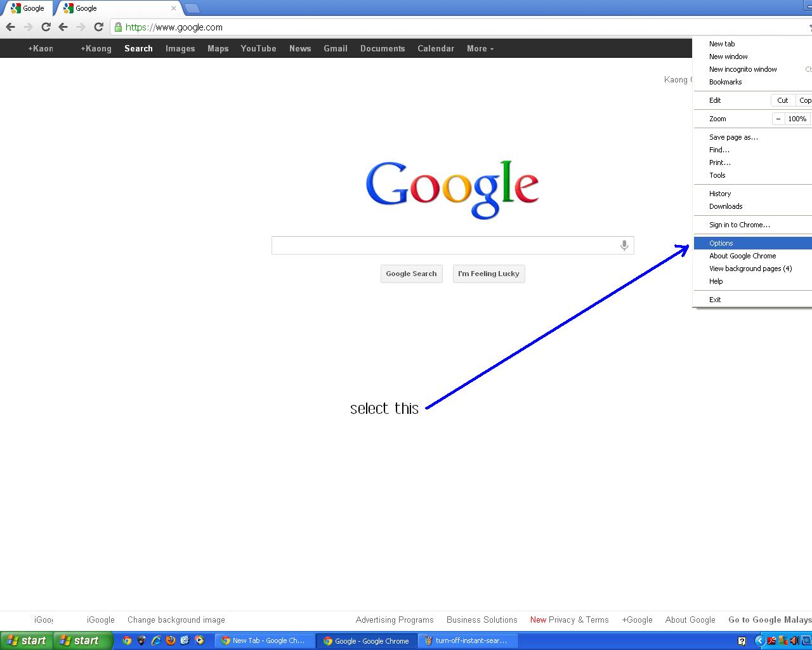
Task: Switch to New Tab - Google Chrome taskbar button
Action: 265,640
